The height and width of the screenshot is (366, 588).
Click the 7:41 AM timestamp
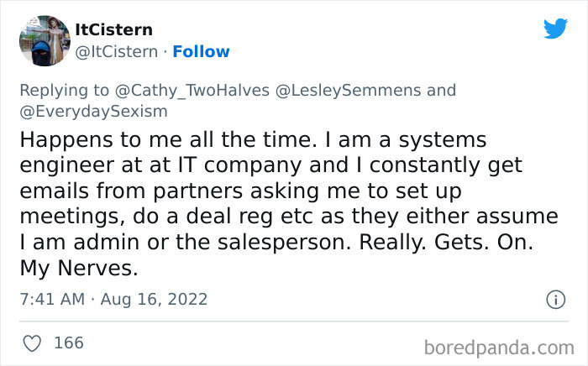(52, 299)
